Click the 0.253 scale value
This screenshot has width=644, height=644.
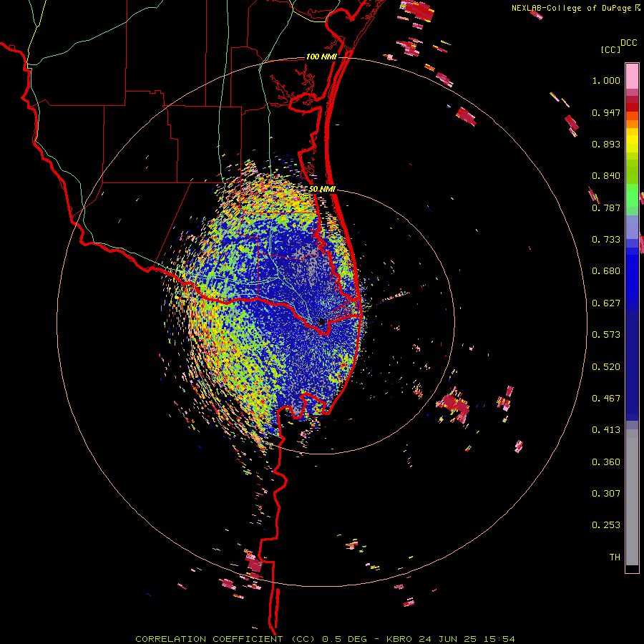pyautogui.click(x=606, y=525)
